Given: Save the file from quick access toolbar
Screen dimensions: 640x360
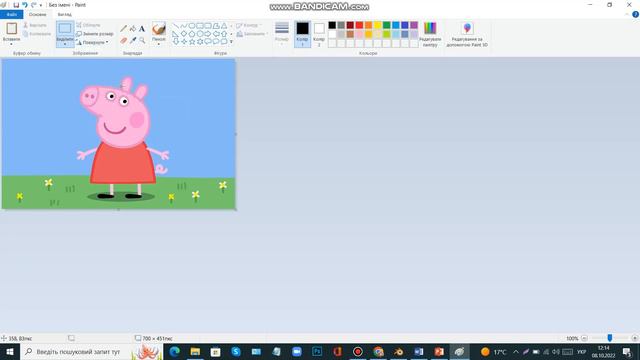Looking at the screenshot, I should pos(16,5).
